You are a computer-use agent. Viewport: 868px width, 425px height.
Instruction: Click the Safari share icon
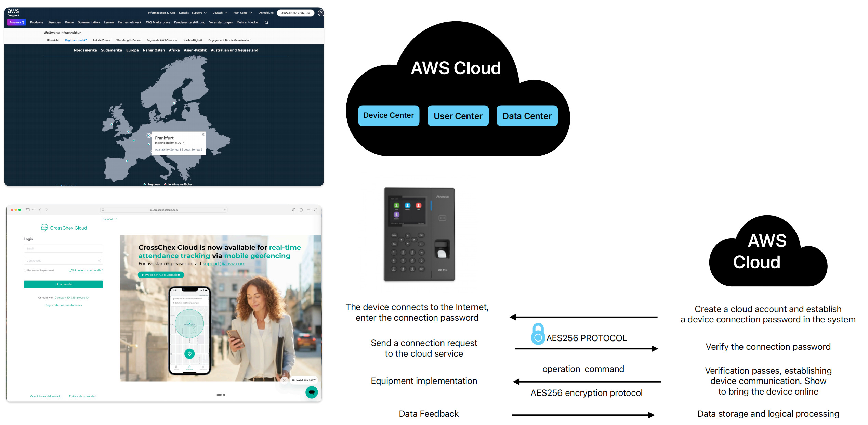tap(301, 210)
